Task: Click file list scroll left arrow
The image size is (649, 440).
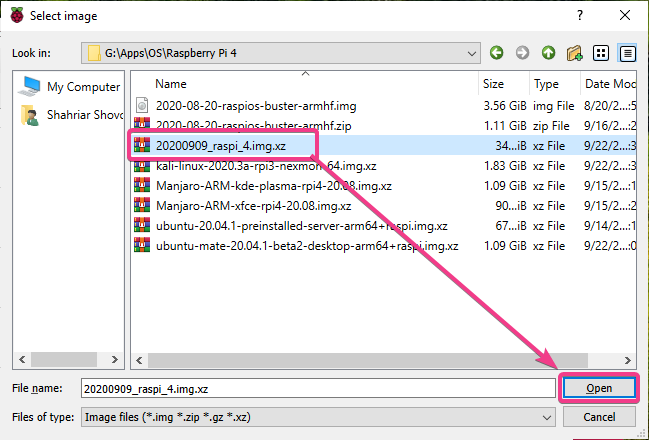Action: (139, 360)
